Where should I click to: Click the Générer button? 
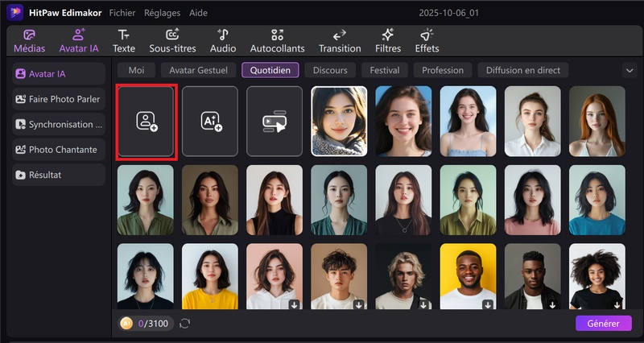click(x=603, y=323)
